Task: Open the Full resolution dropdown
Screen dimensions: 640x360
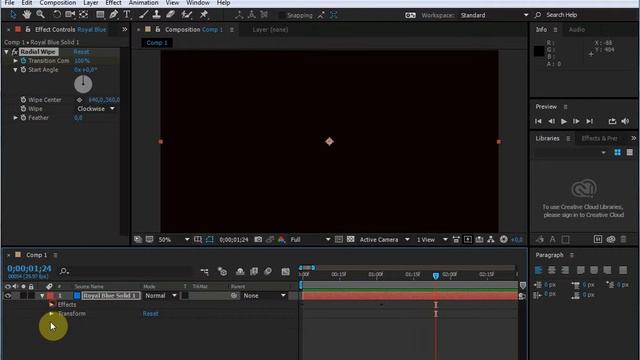Action: coord(310,240)
